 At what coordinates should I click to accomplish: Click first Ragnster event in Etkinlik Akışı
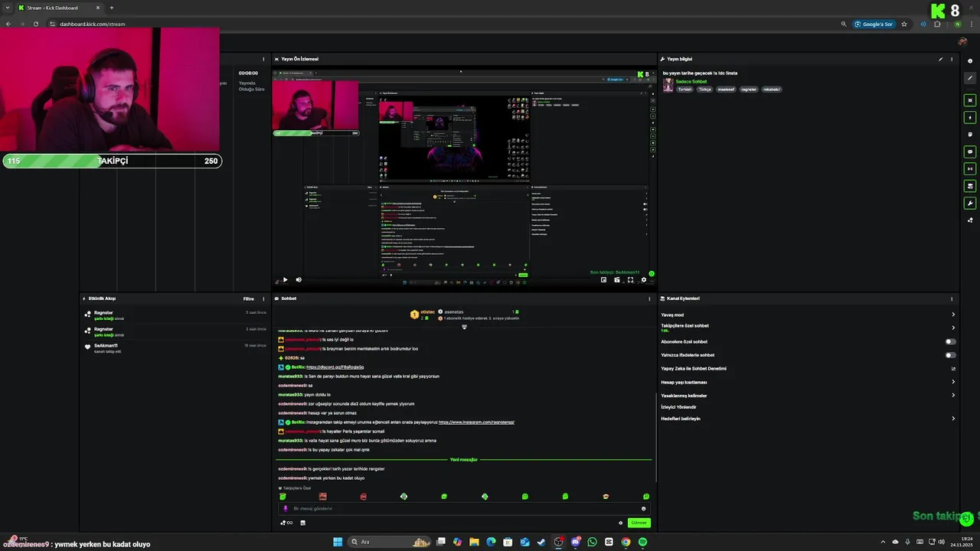pos(175,315)
